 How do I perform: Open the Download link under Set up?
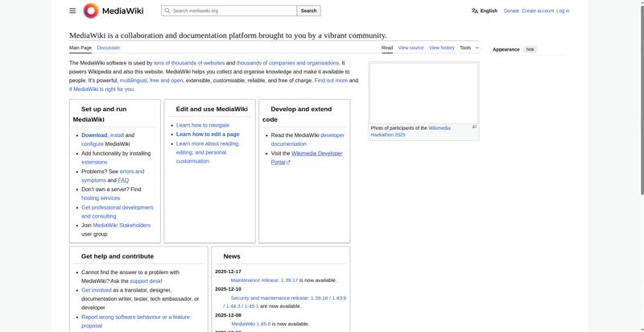point(94,135)
